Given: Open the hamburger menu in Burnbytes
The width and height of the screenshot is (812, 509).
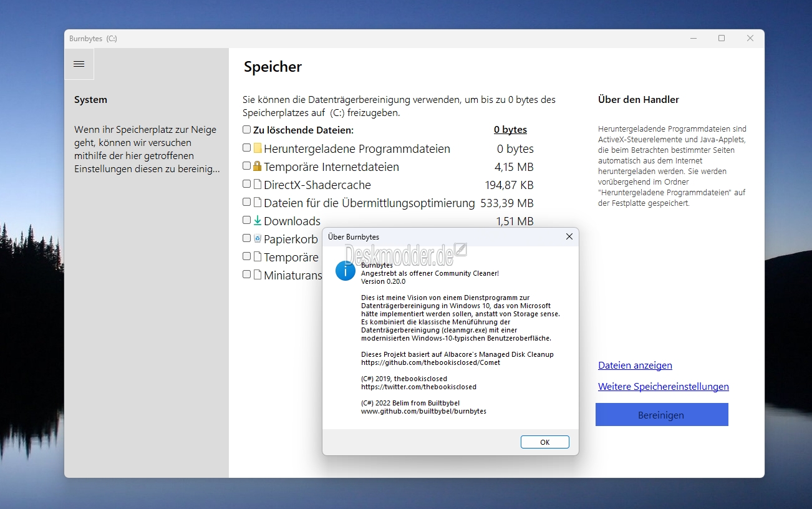Looking at the screenshot, I should 79,64.
